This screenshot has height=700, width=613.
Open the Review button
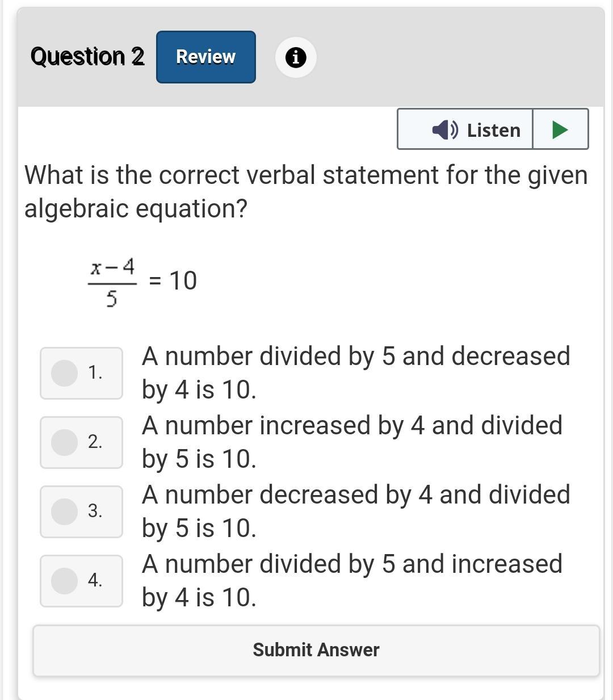[205, 57]
